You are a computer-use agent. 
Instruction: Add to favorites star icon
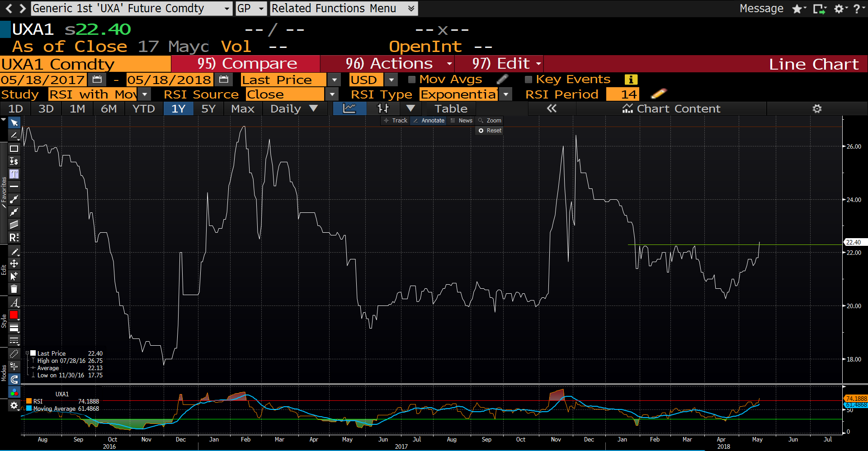pyautogui.click(x=799, y=9)
